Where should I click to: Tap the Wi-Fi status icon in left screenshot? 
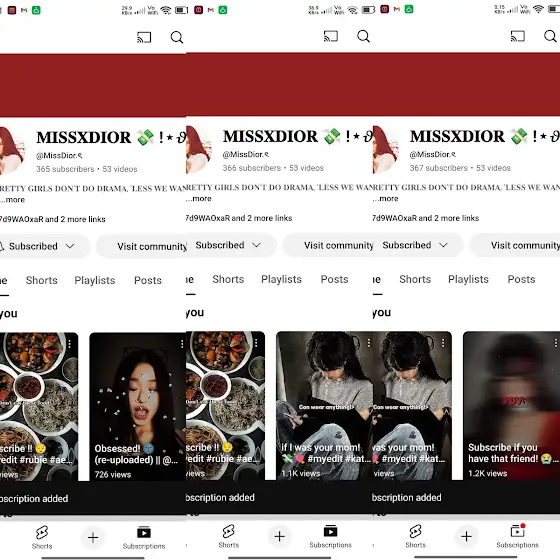pos(166,10)
